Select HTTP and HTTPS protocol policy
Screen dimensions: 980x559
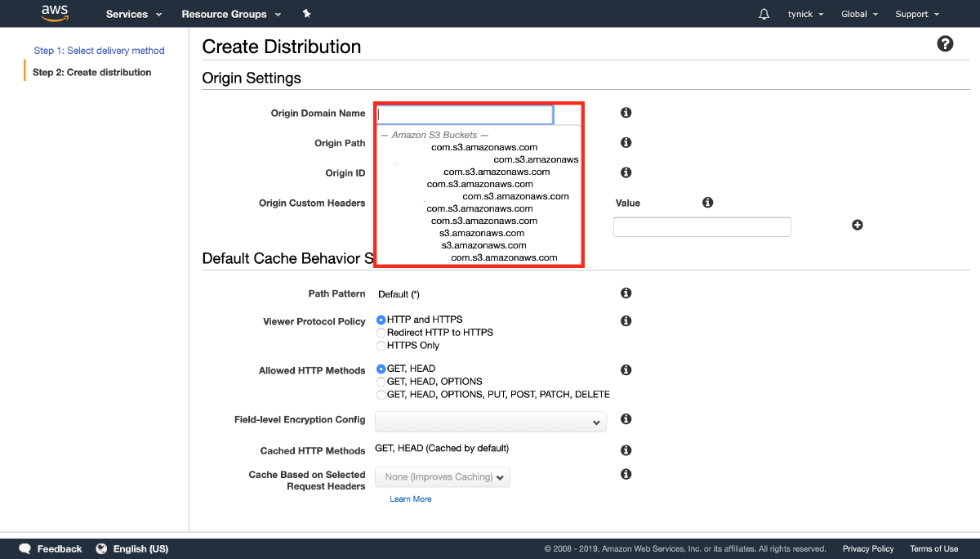[x=381, y=320]
